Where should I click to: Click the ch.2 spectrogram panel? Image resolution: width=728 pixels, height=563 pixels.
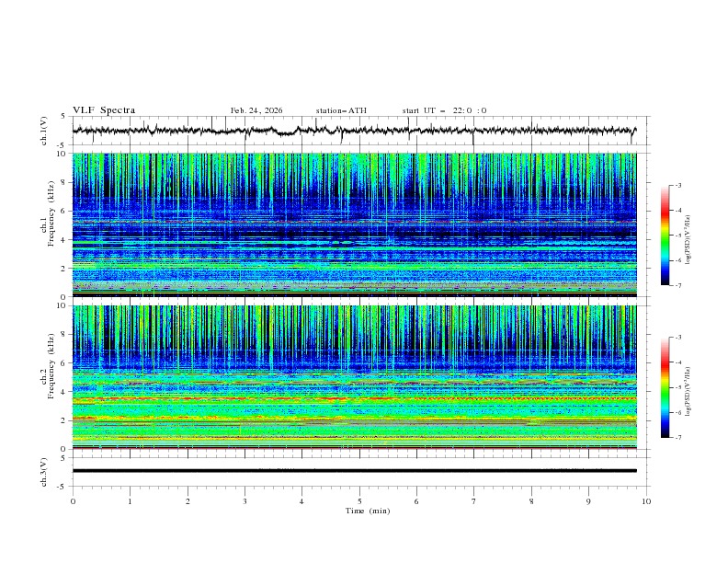tap(355, 377)
